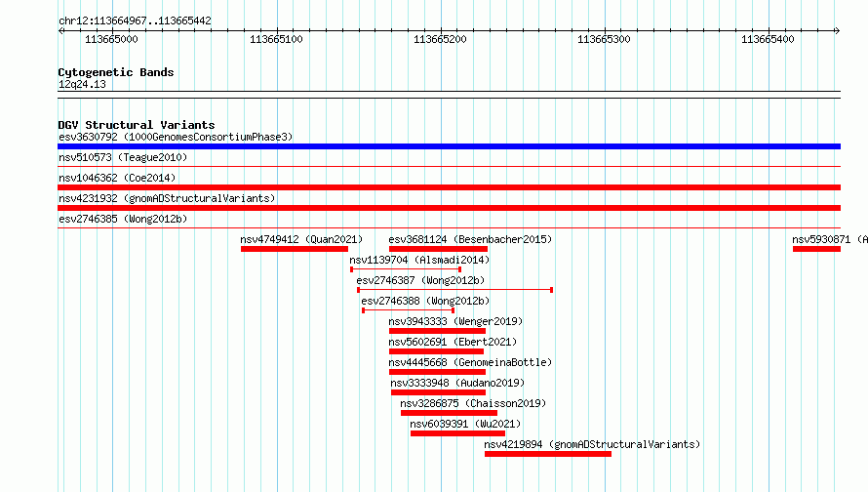Click the nsv1046362 (Coe2014) label
This screenshot has width=868, height=492.
tap(117, 178)
